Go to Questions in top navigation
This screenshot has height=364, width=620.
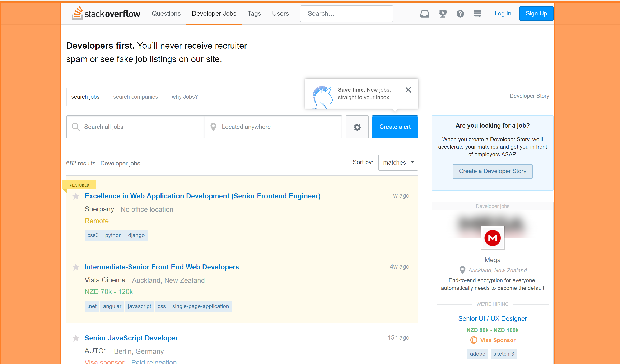click(x=166, y=14)
